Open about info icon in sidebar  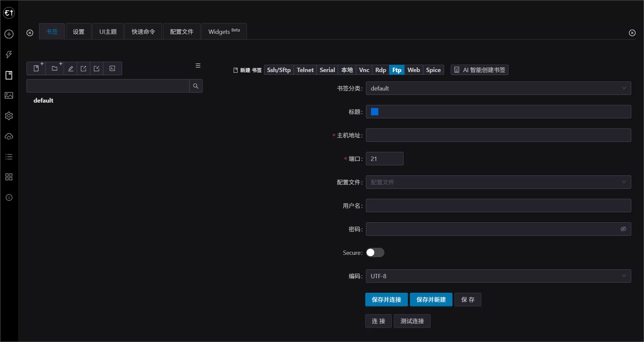click(9, 197)
